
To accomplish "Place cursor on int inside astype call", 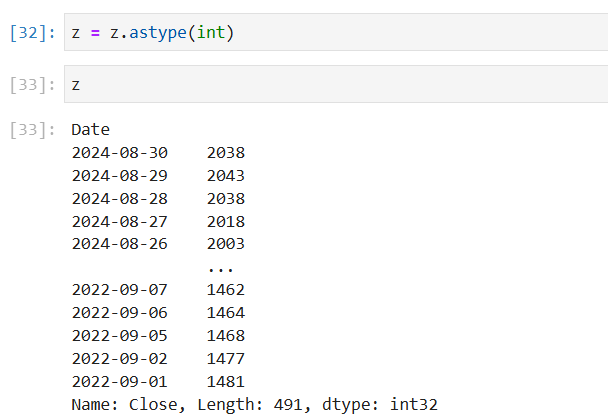I will 212,32.
